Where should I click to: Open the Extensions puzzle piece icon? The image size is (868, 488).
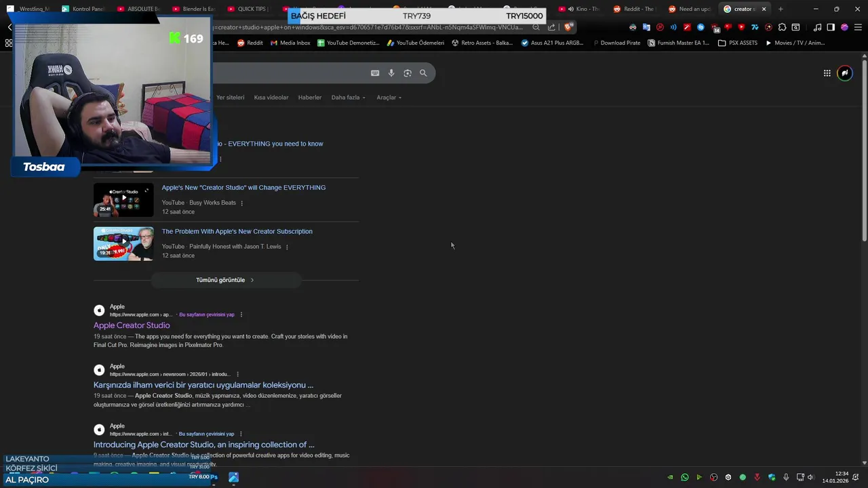pos(782,27)
